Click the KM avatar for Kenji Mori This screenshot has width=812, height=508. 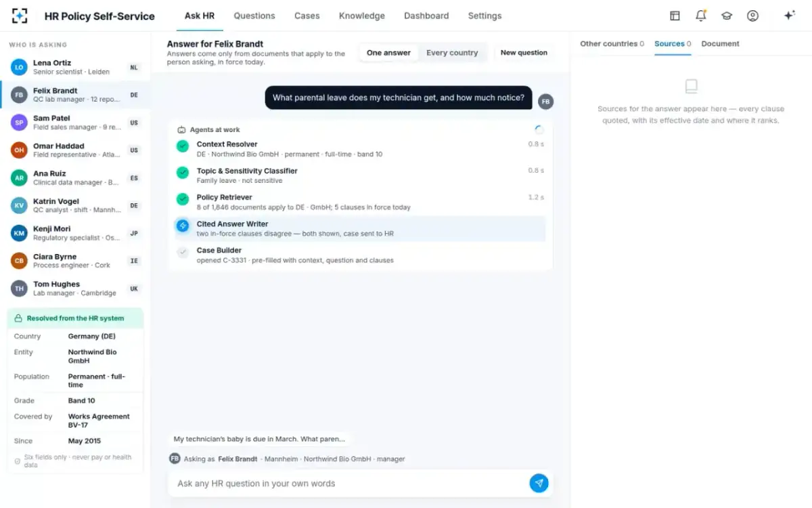click(x=19, y=233)
